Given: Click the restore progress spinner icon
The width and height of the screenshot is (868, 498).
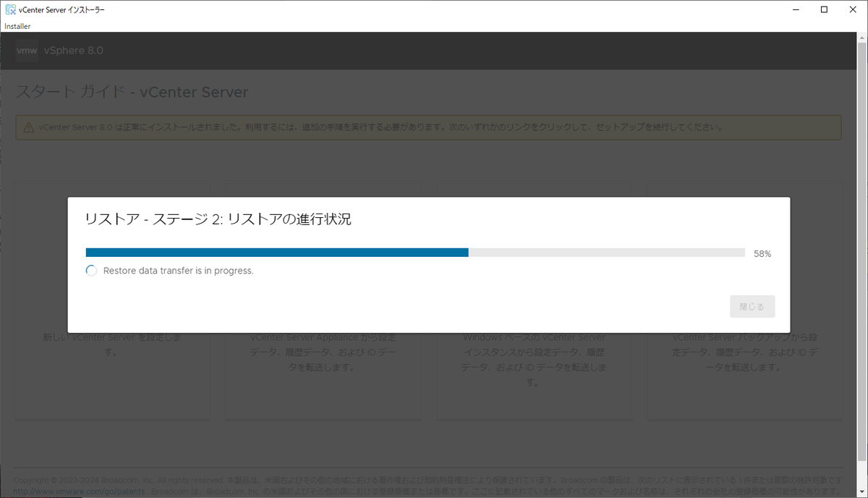Looking at the screenshot, I should (x=91, y=271).
